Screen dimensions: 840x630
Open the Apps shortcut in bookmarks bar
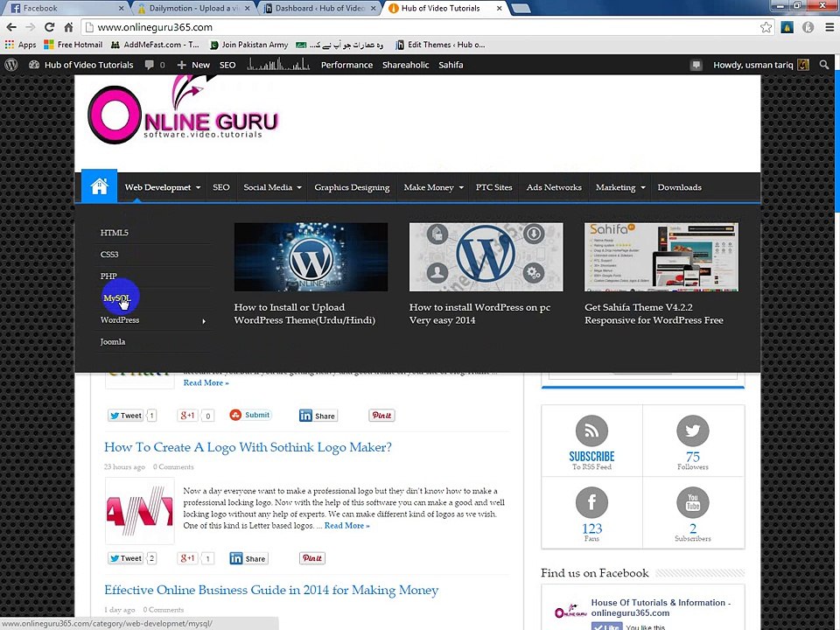coord(20,45)
